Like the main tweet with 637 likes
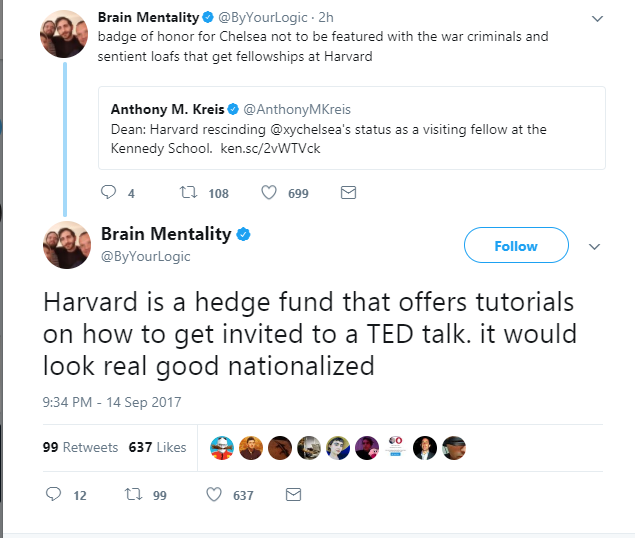 tap(214, 495)
